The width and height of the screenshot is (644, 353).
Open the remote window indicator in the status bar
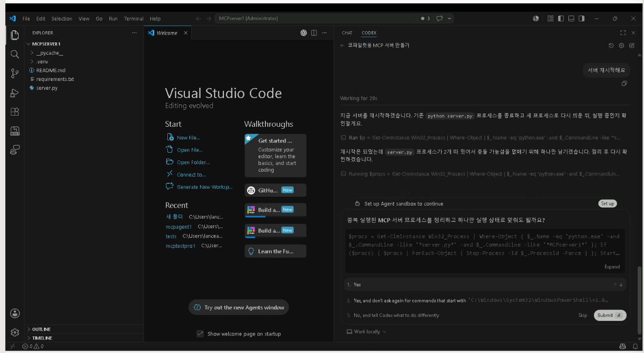coord(12,346)
